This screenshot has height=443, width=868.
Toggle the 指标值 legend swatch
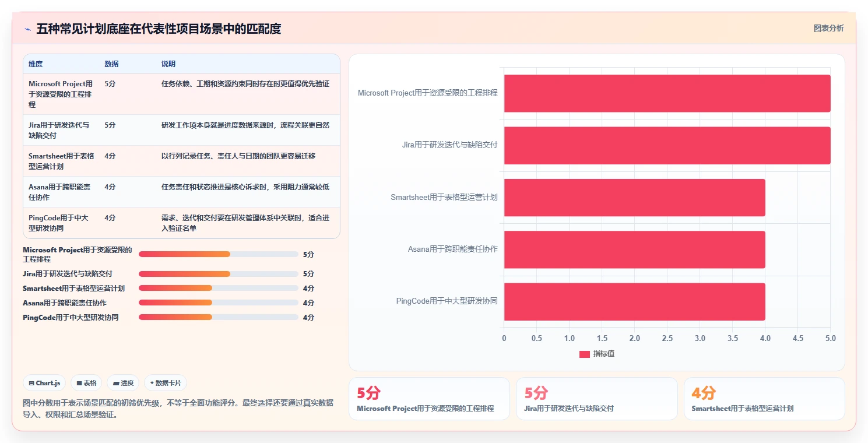[x=585, y=354]
